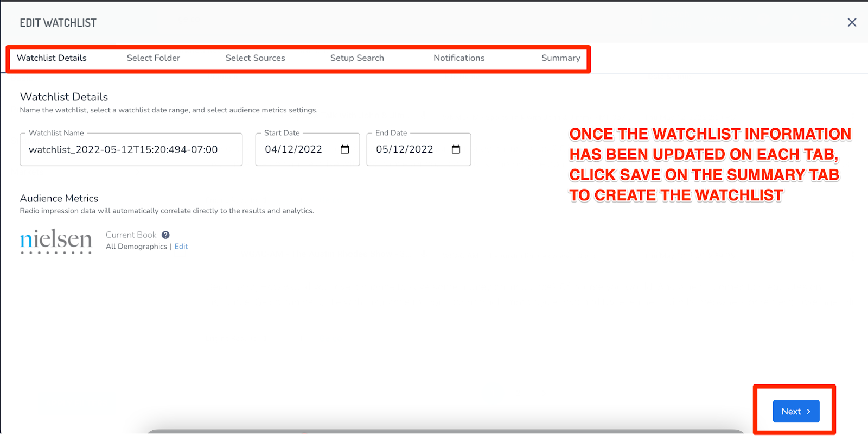
Task: Switch to the Notifications tab
Action: [x=459, y=58]
